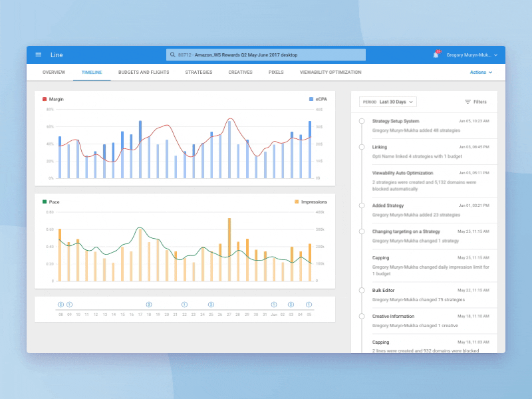
Task: Click the Capping event on May 25
Action: click(x=382, y=257)
